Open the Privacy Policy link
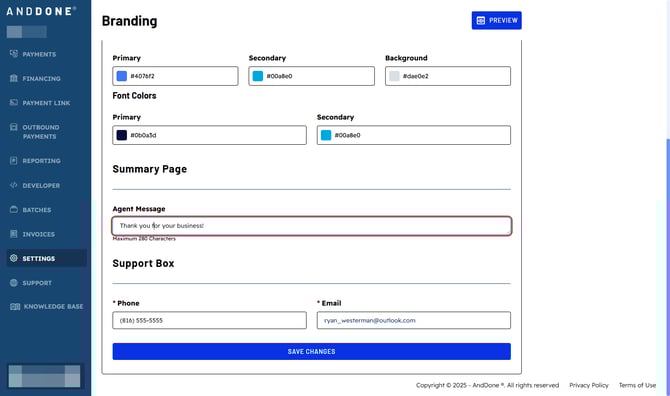The image size is (670, 396). (x=588, y=385)
